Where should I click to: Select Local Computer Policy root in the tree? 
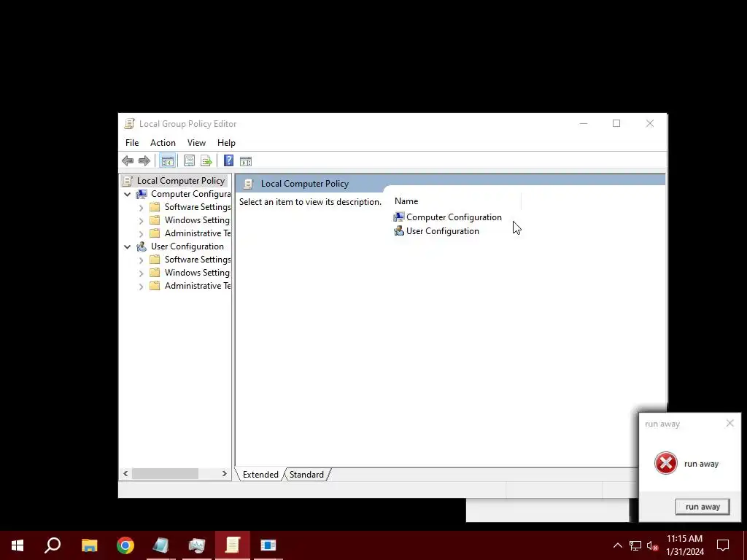[181, 181]
